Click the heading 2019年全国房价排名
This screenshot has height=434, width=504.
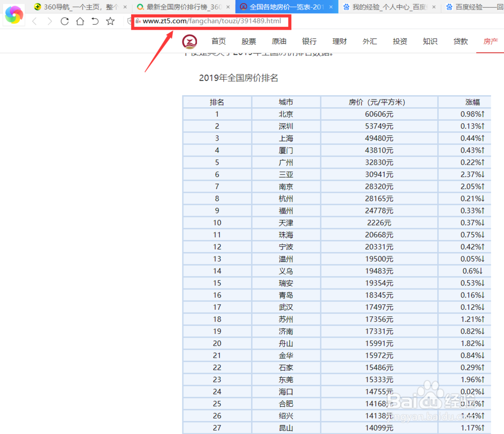coord(238,78)
